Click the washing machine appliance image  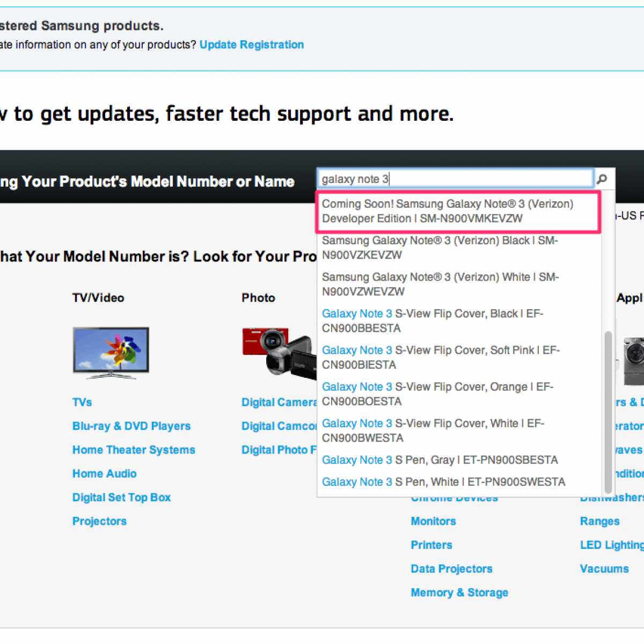633,361
